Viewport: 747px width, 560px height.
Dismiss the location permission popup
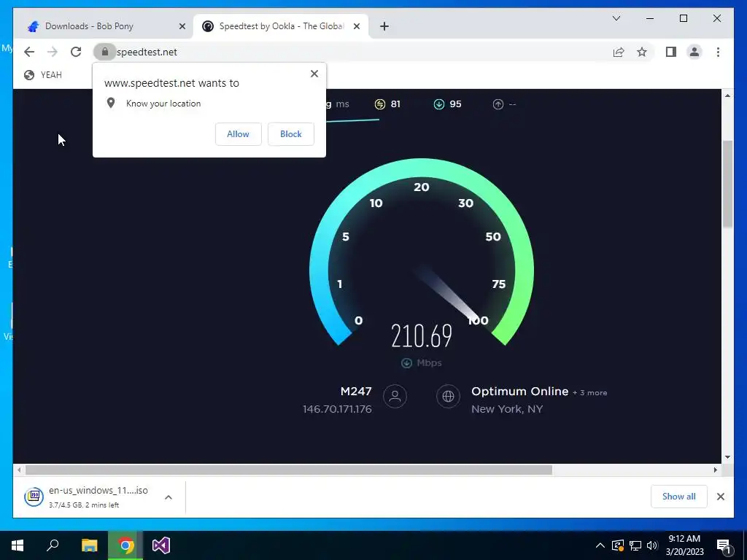click(x=314, y=74)
